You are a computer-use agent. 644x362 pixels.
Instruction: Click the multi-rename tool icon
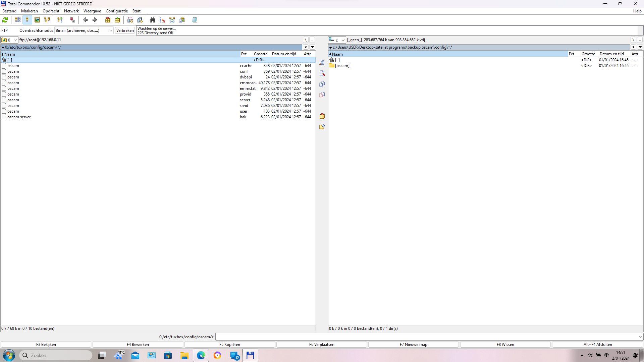[162, 20]
